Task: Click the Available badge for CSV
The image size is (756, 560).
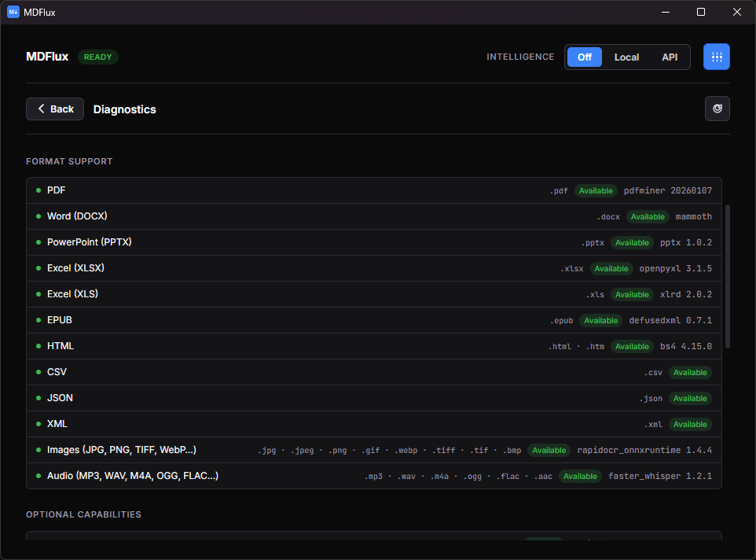Action: click(690, 372)
